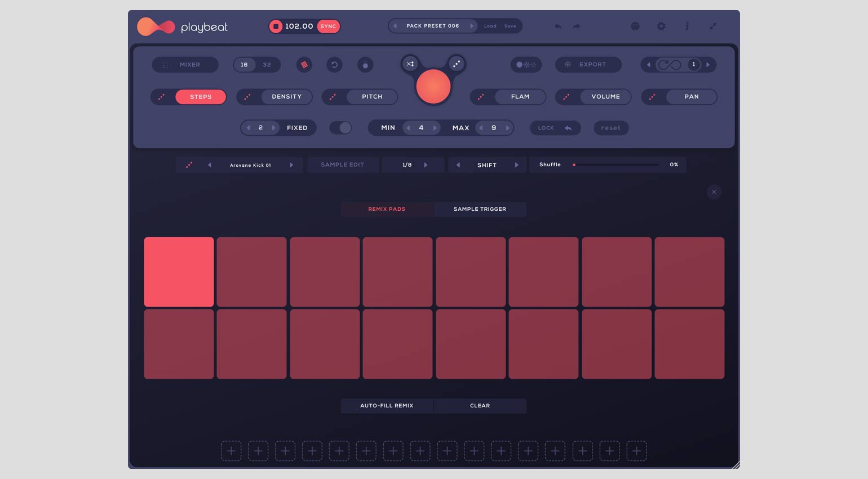Toggle the LOCK button

(555, 128)
